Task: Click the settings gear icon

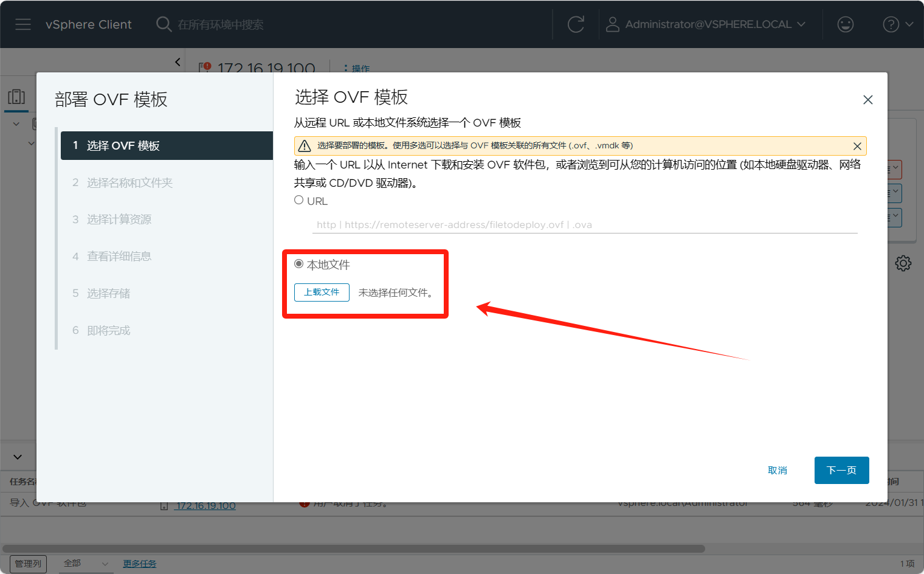Action: coord(903,263)
